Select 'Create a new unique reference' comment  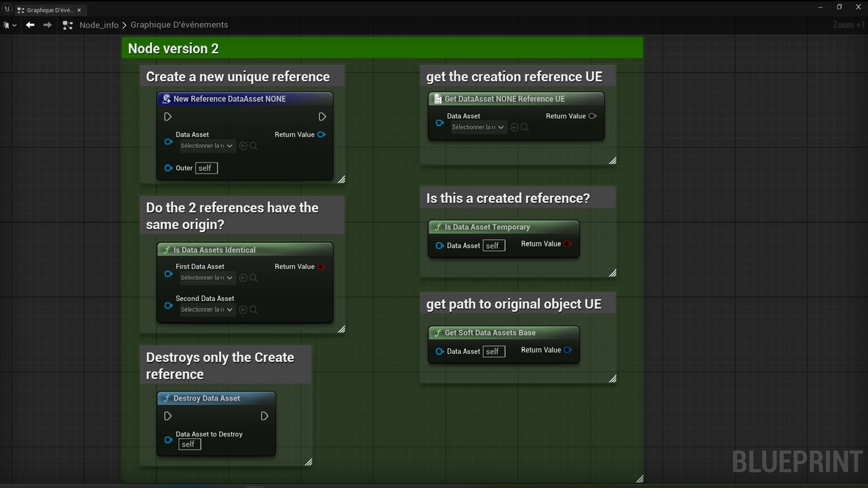click(x=242, y=77)
